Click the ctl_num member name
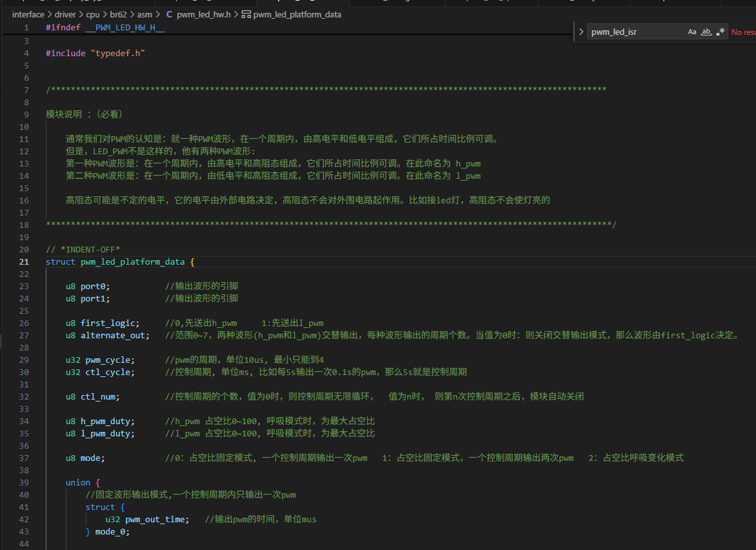 click(98, 396)
